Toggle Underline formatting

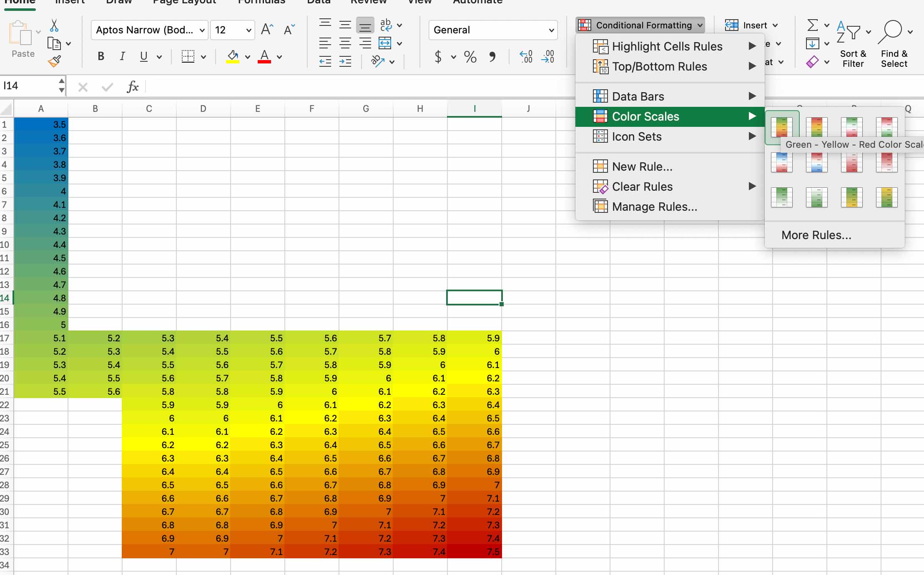click(x=144, y=56)
